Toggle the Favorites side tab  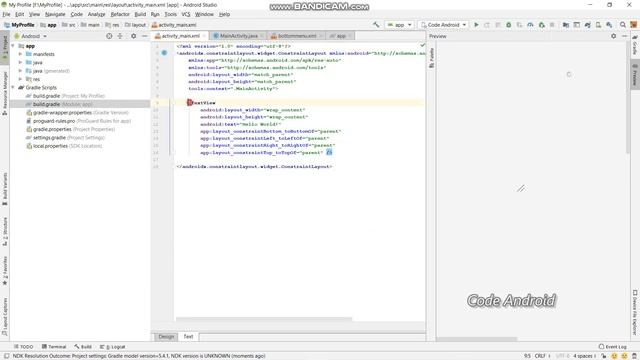[x=5, y=271]
